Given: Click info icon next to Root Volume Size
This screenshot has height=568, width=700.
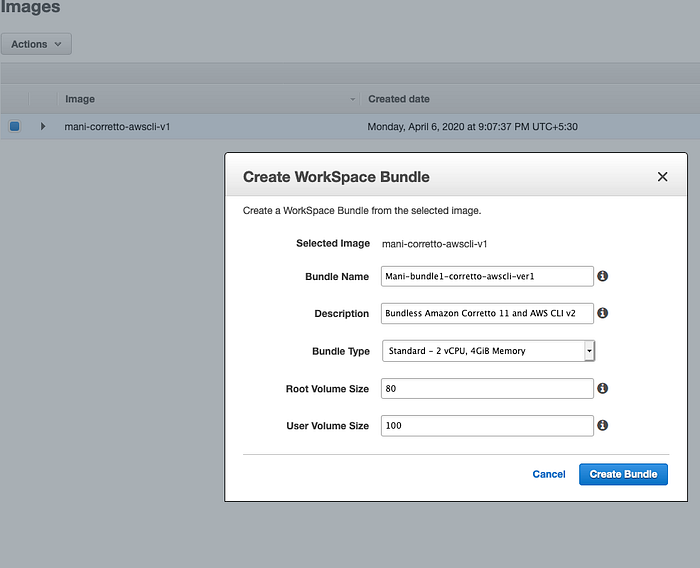Looking at the screenshot, I should 603,389.
